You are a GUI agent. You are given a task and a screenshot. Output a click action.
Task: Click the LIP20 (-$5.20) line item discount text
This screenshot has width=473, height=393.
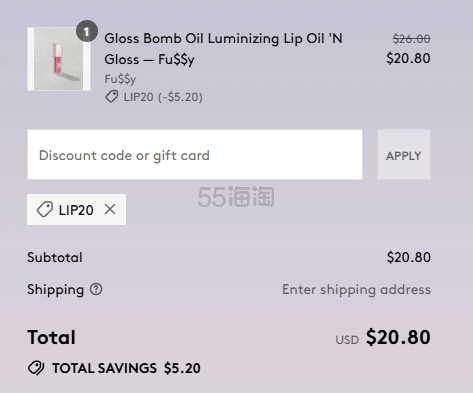point(163,97)
